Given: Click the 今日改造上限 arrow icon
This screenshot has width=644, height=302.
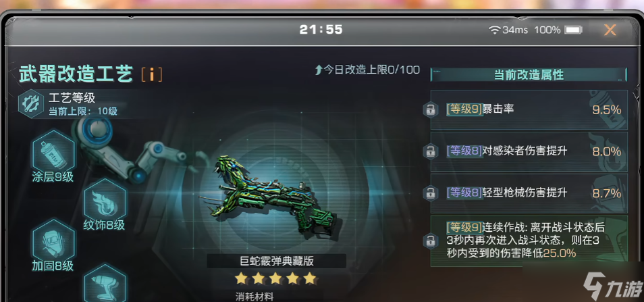Looking at the screenshot, I should 319,70.
